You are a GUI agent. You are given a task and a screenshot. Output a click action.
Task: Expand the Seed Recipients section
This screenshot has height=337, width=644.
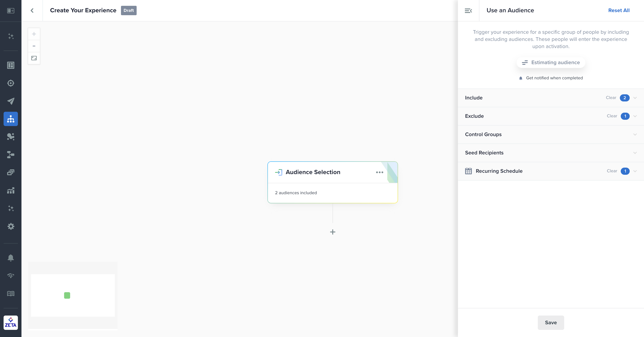[635, 153]
